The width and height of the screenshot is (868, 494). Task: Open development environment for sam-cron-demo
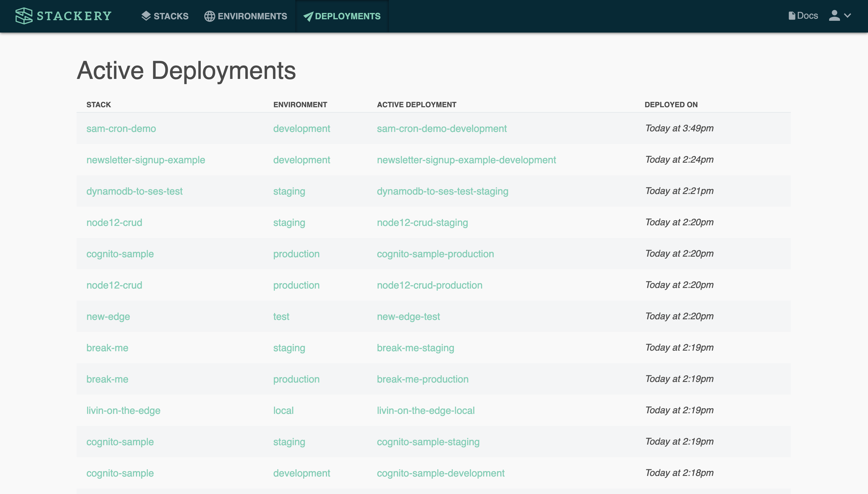point(301,128)
